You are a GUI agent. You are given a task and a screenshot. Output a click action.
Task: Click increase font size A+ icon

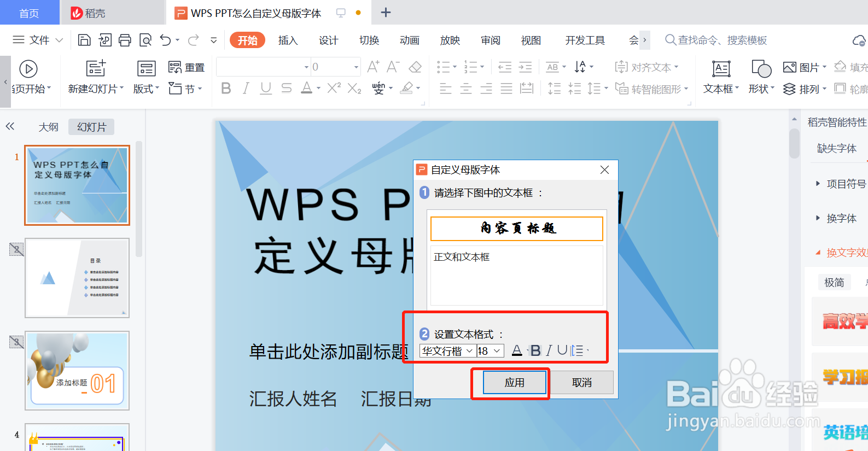373,67
